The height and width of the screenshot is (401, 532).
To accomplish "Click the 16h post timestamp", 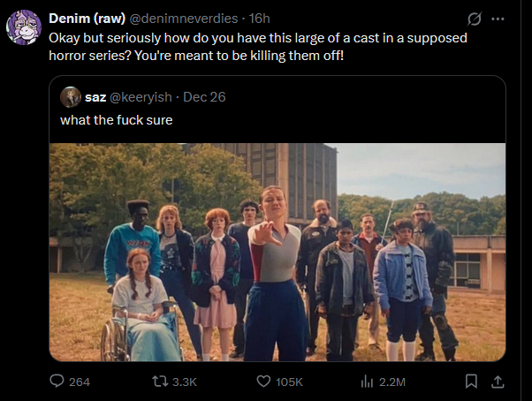I will tap(259, 19).
